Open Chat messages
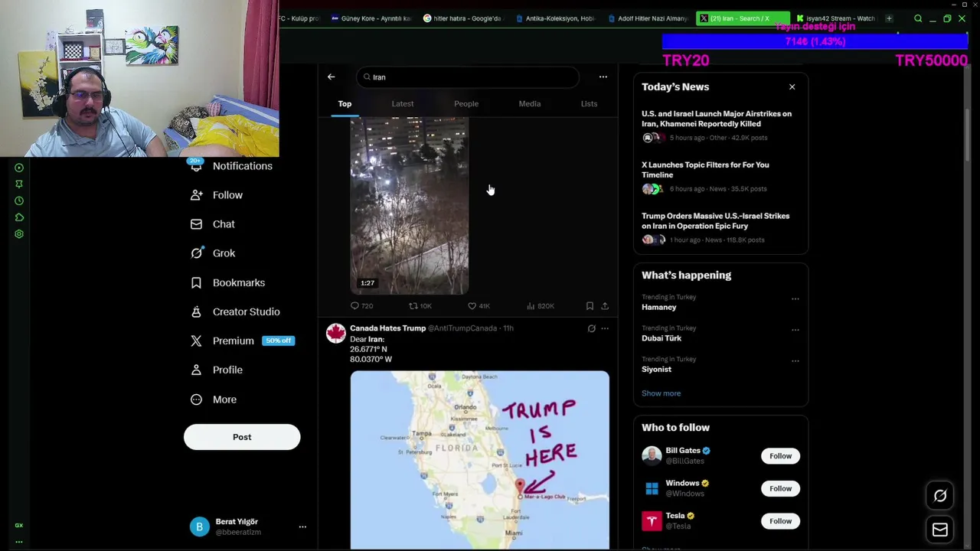The image size is (980, 551). pos(213,224)
